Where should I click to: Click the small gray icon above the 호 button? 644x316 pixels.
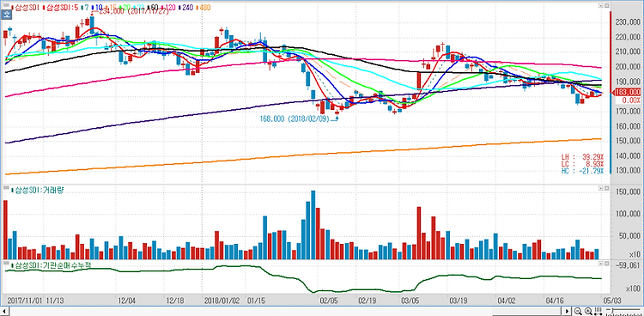click(x=6, y=5)
